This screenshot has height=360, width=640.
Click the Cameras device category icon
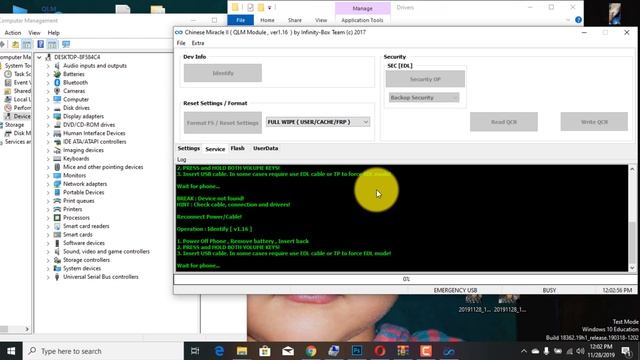click(x=57, y=91)
